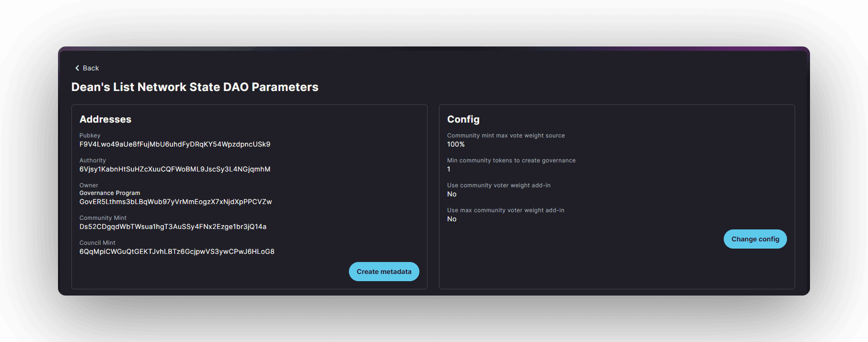Click the Addresses section heading
This screenshot has width=868, height=342.
[x=105, y=119]
